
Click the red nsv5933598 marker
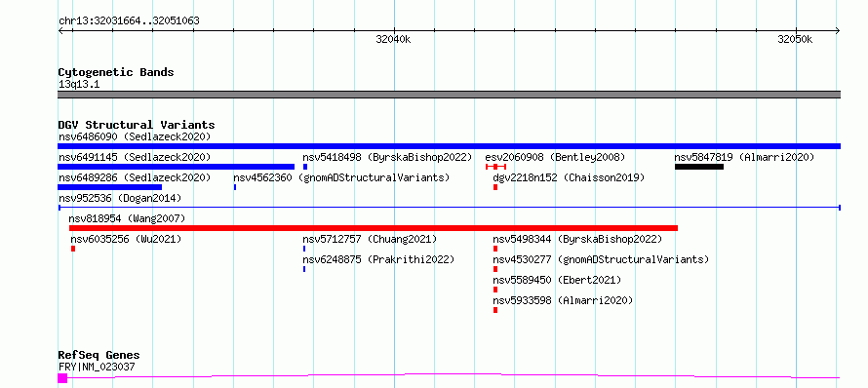pos(495,310)
